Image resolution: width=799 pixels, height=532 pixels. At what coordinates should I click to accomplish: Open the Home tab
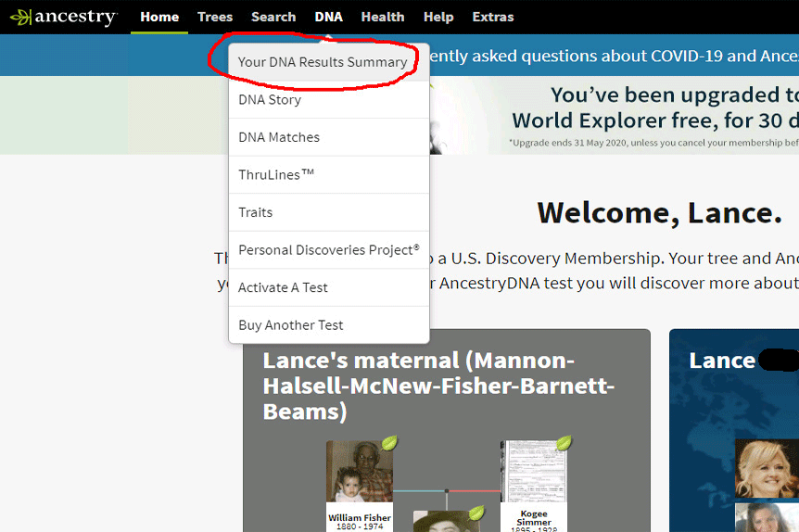(159, 17)
